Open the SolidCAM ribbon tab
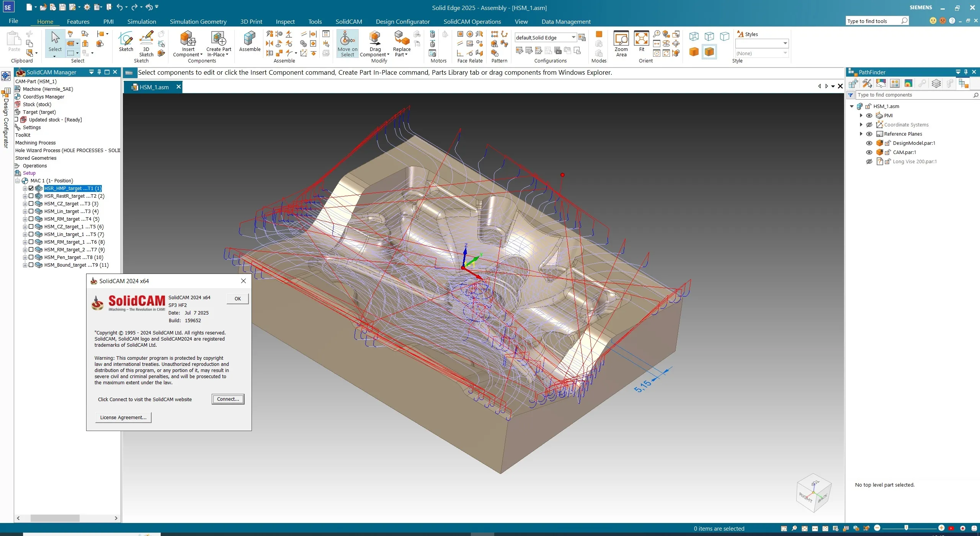Image resolution: width=980 pixels, height=536 pixels. coord(349,21)
